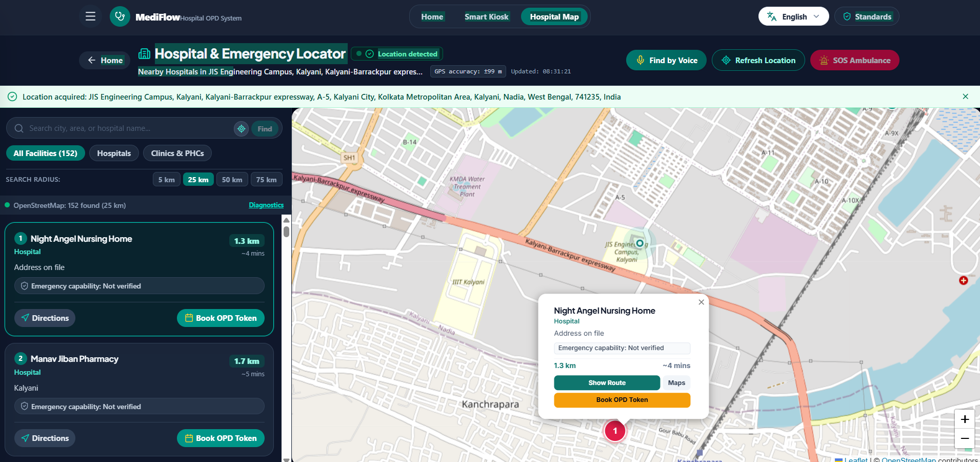Select All Facilities (152) filter
Screen dimensions: 980x462
point(45,153)
